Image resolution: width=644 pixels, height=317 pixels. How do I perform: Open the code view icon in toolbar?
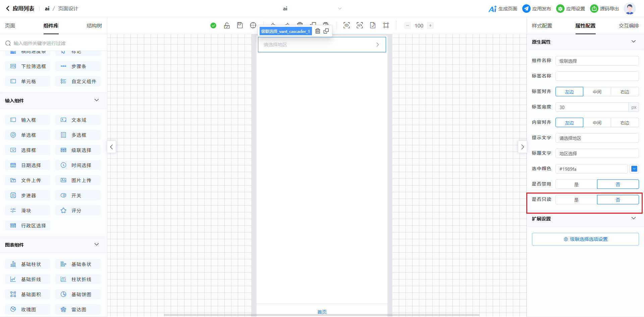point(360,25)
